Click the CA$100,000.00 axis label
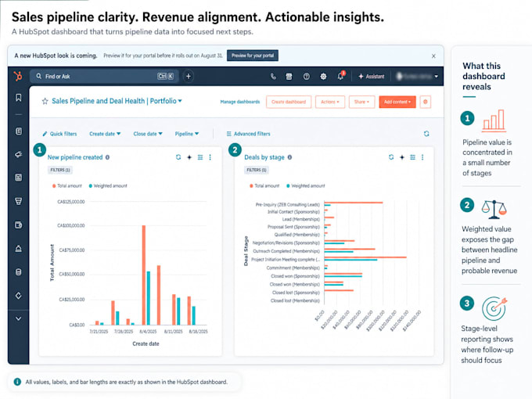532x399 pixels. point(71,225)
